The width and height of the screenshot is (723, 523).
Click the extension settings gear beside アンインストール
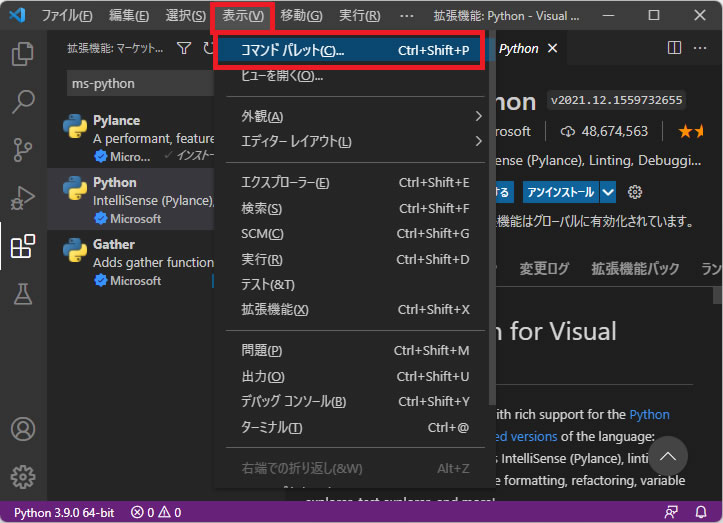point(634,192)
